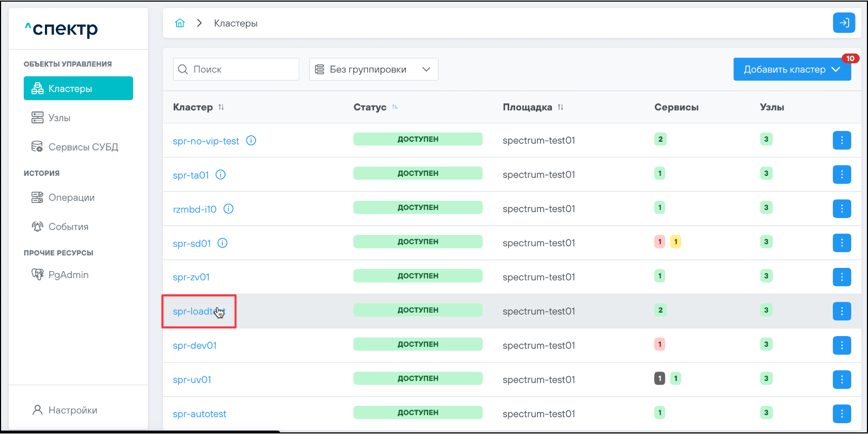Click info icon beside spr-ta01

pyautogui.click(x=221, y=175)
